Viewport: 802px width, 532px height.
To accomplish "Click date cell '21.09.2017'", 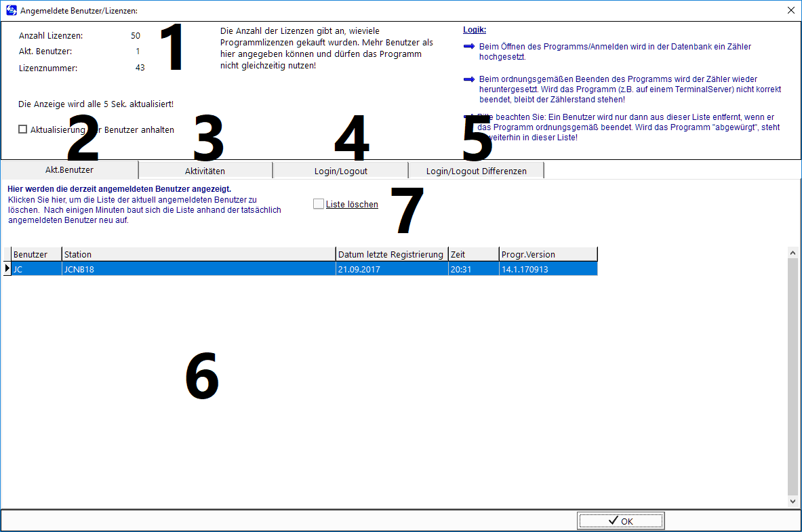I will (x=392, y=269).
